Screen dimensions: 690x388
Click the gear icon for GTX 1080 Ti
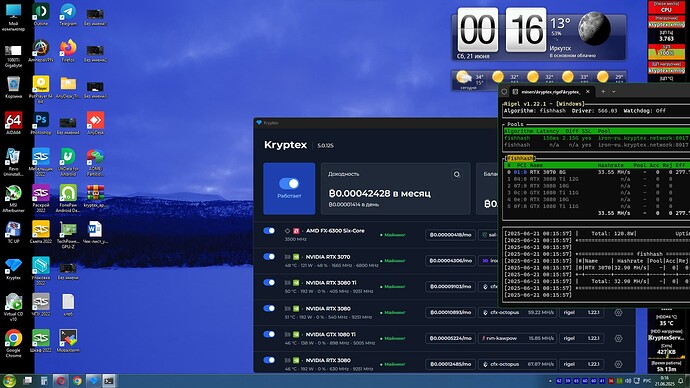(618, 338)
